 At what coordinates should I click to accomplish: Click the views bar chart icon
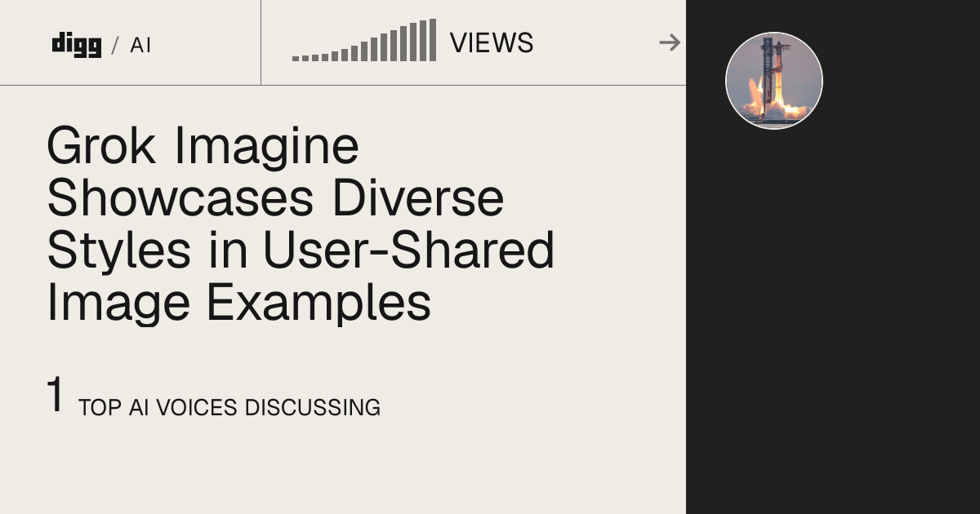(364, 40)
